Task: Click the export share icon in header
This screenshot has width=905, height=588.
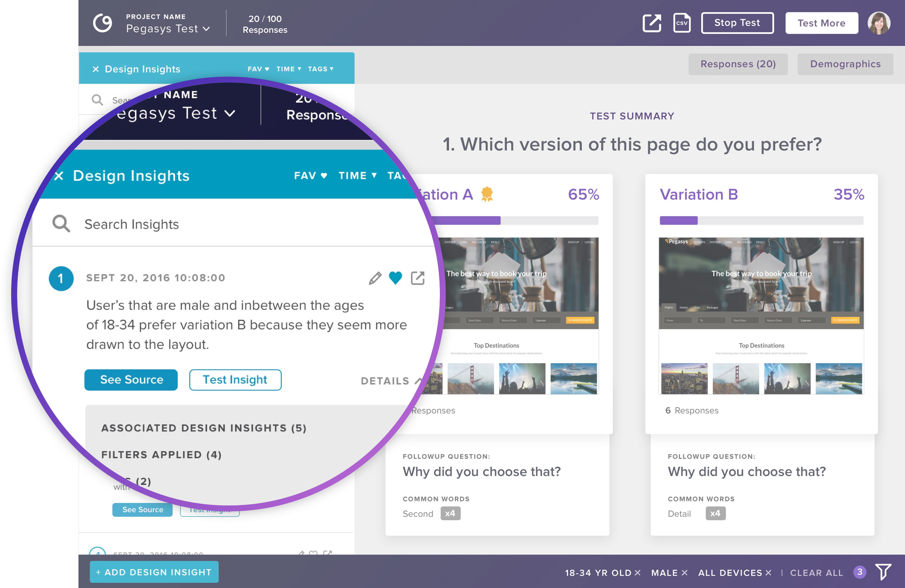Action: tap(651, 23)
